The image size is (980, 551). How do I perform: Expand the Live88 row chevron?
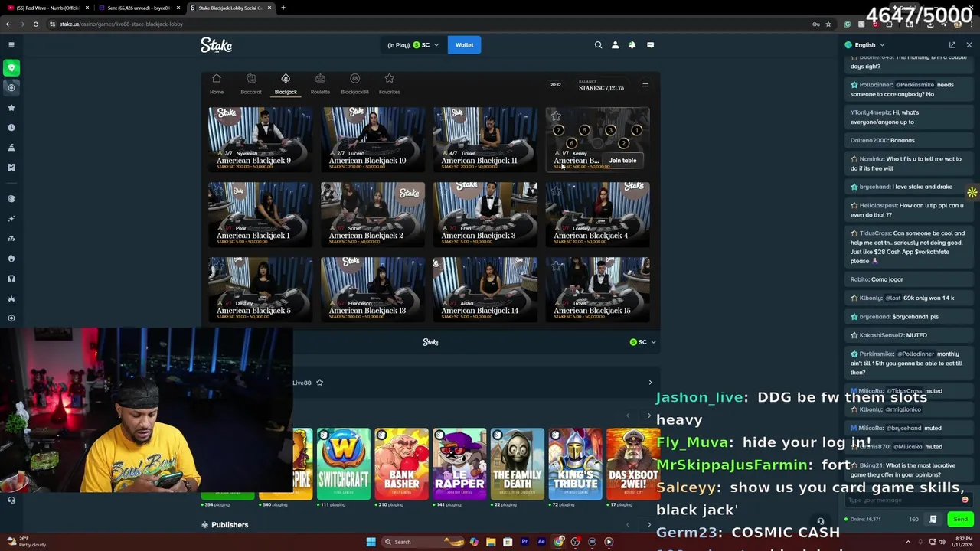pyautogui.click(x=650, y=383)
